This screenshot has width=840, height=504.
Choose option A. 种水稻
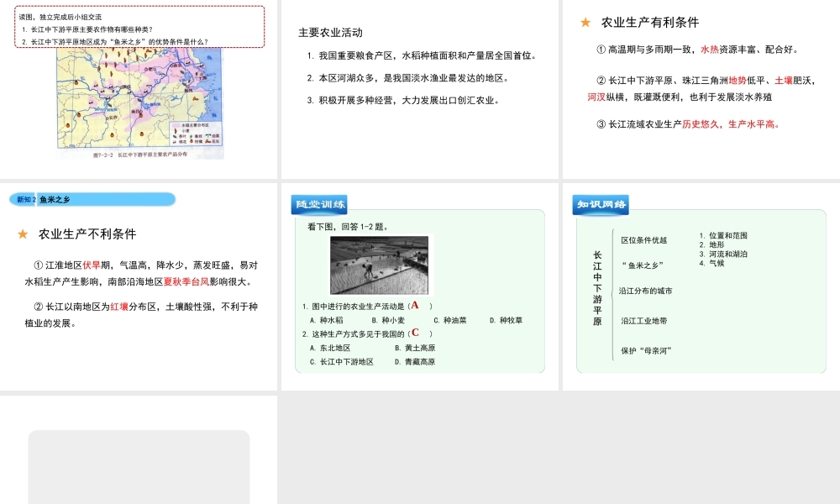(x=326, y=320)
